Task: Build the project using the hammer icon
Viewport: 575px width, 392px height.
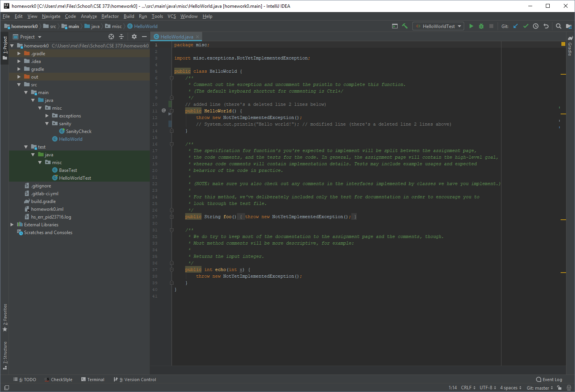Action: tap(405, 26)
